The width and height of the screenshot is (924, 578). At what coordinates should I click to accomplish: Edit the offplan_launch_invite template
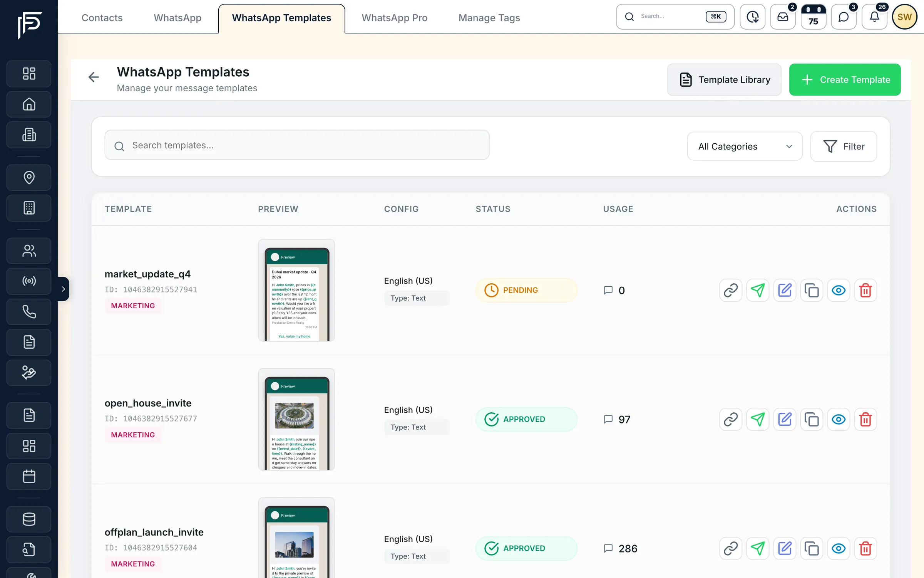click(x=785, y=548)
